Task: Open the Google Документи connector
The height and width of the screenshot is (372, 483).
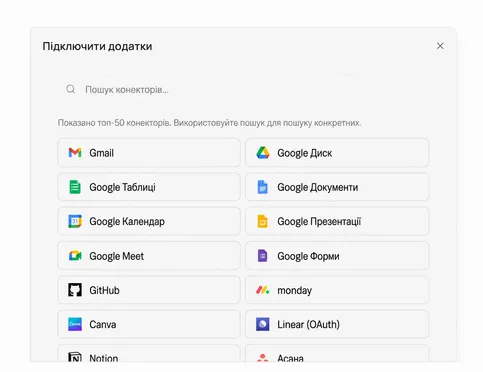Action: click(337, 187)
